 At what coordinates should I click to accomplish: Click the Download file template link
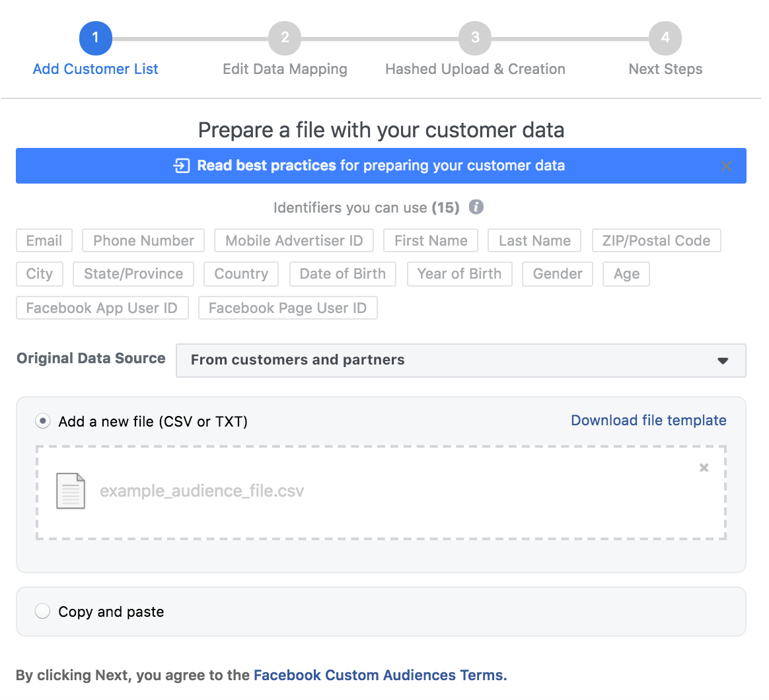[648, 421]
